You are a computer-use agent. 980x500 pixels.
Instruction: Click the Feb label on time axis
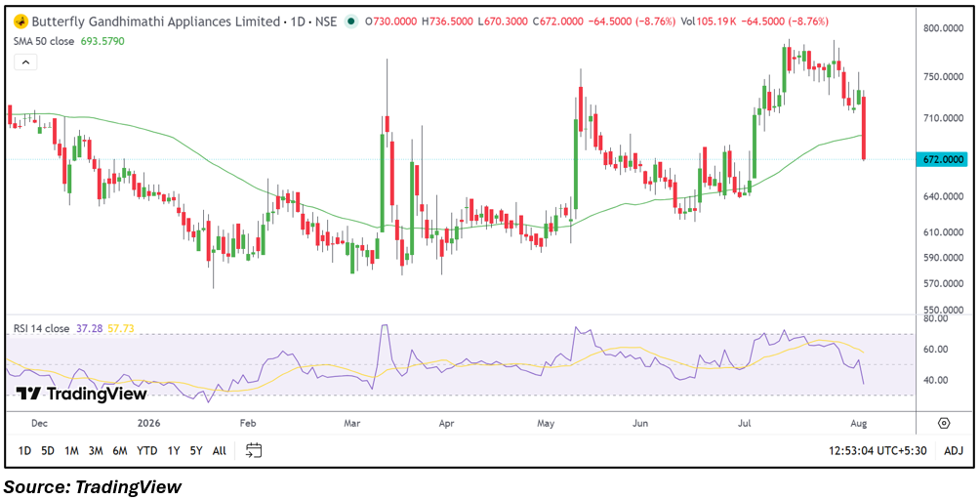click(248, 423)
